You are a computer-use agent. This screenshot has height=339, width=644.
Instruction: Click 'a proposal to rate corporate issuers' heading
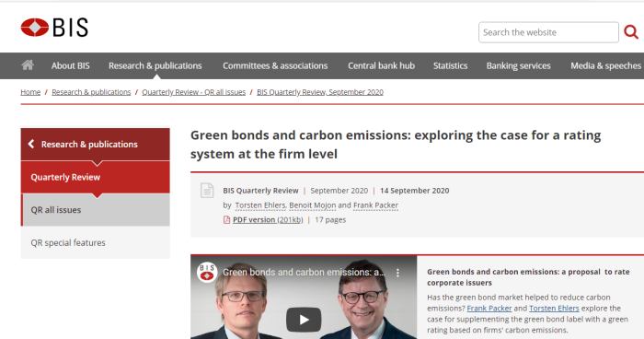[528, 277]
